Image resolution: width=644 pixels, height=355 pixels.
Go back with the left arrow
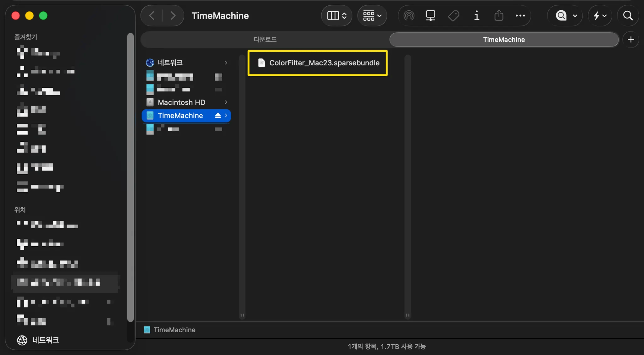pos(152,15)
